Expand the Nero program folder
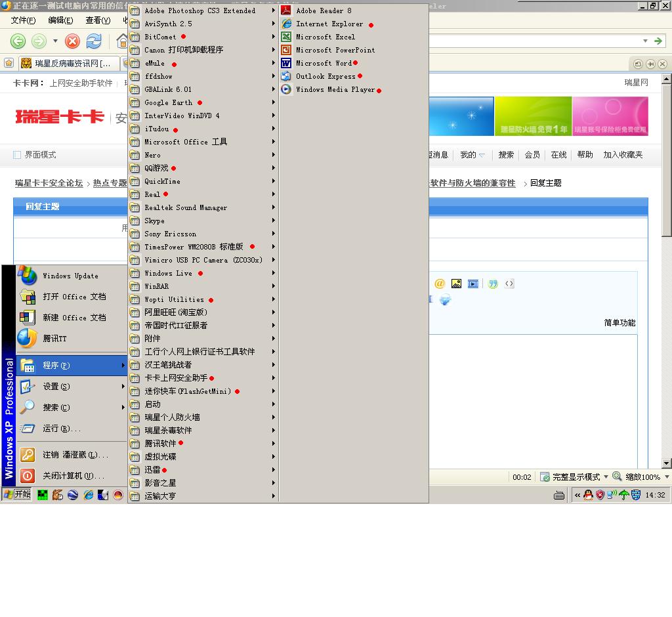Image resolution: width=672 pixels, height=617 pixels. coord(203,155)
